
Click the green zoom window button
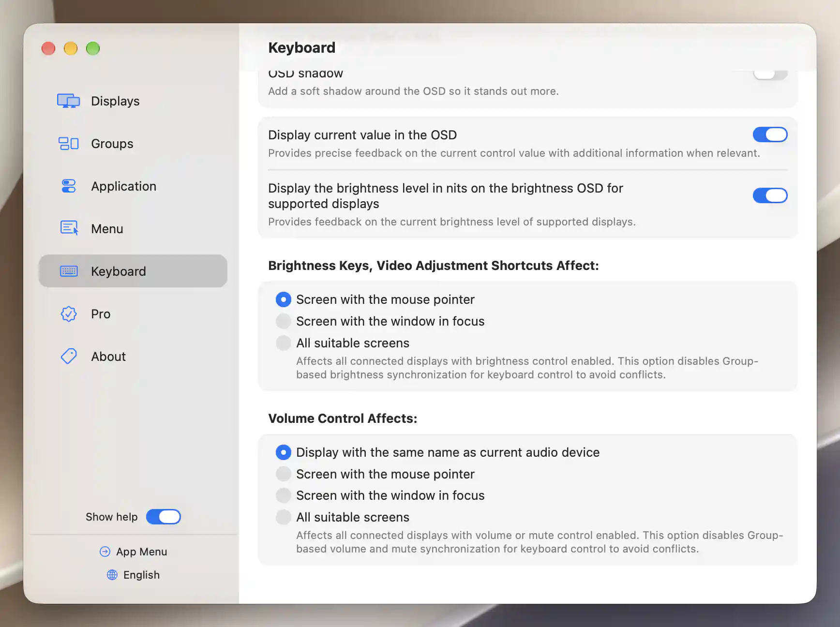tap(93, 48)
